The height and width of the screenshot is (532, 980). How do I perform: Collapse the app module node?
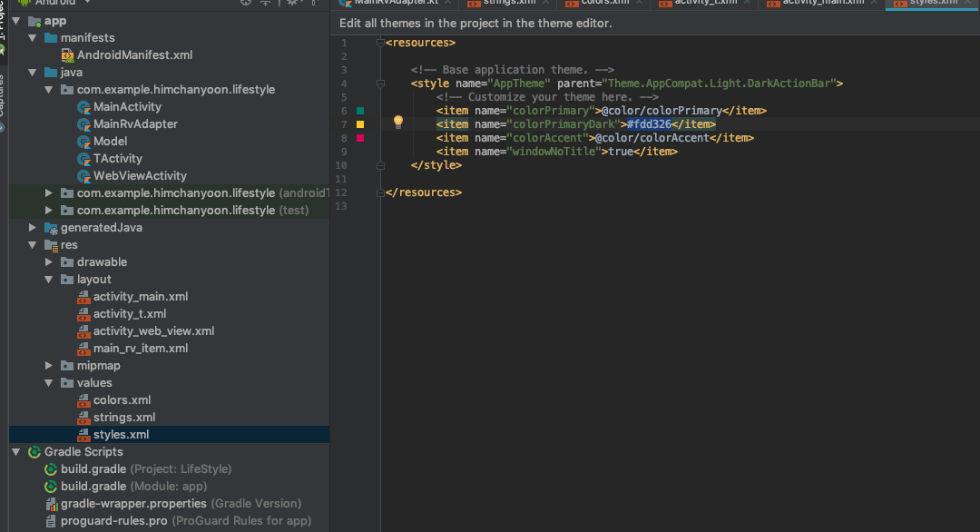(x=16, y=21)
